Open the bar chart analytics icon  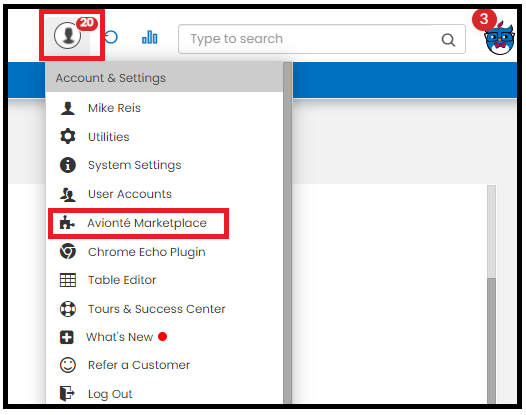point(150,37)
